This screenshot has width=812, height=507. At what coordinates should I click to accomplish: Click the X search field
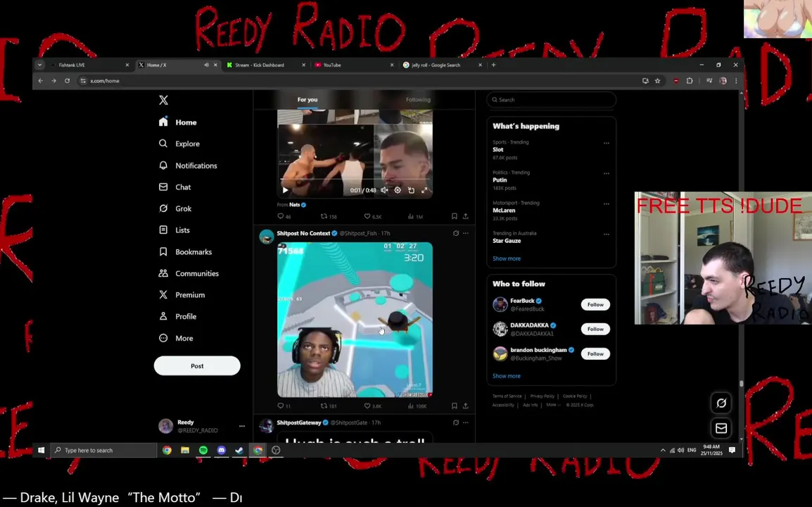pyautogui.click(x=551, y=99)
